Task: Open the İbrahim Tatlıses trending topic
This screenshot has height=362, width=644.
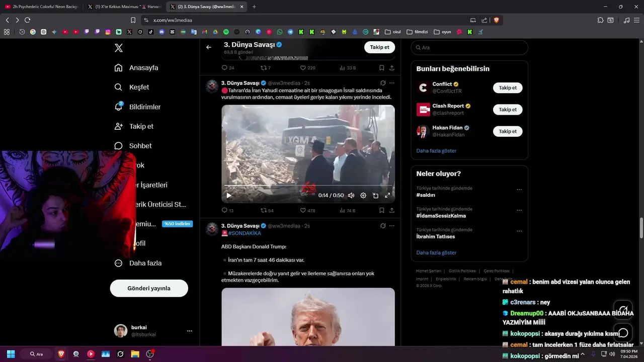Action: [435, 236]
